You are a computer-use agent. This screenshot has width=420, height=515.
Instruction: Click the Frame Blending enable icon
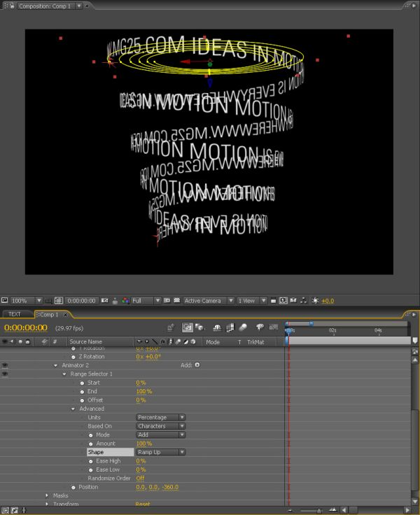coord(230,327)
